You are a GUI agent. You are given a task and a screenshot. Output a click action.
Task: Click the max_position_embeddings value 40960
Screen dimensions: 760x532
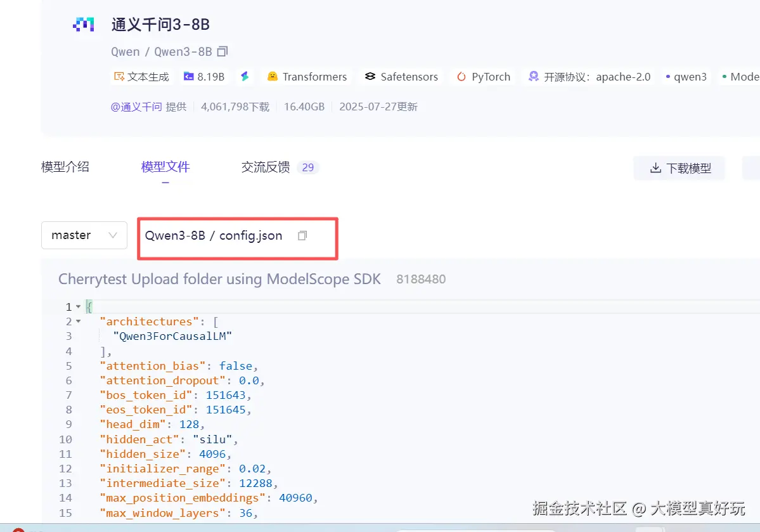tap(295, 498)
